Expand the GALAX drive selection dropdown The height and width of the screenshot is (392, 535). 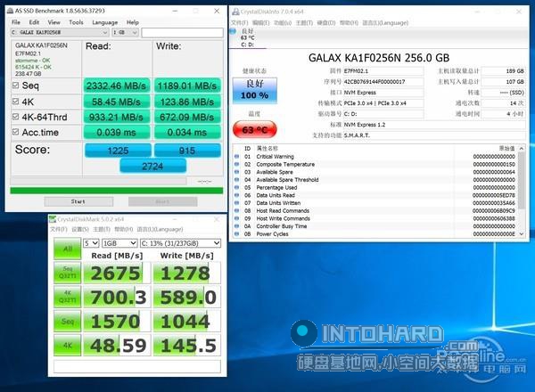(60, 32)
